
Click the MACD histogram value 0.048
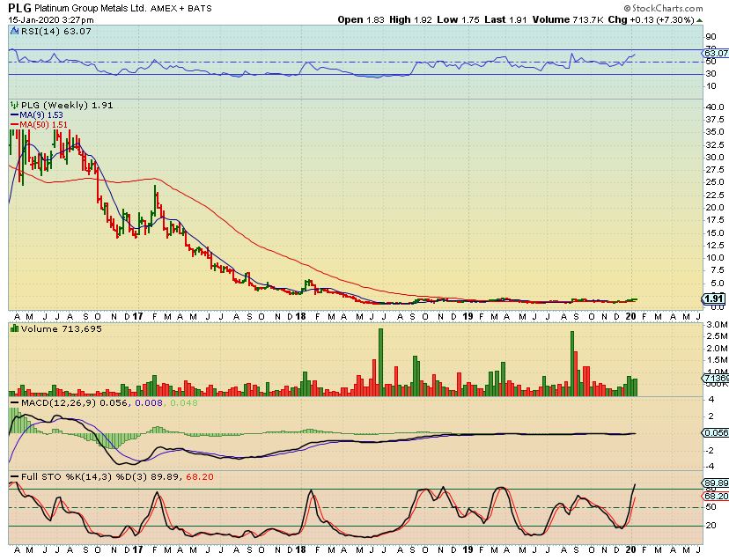point(184,402)
